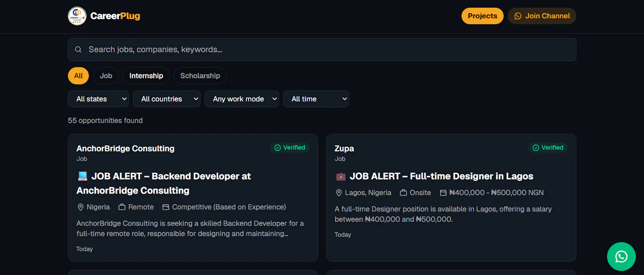Click the Join Channel button
644x275 pixels.
coord(542,16)
